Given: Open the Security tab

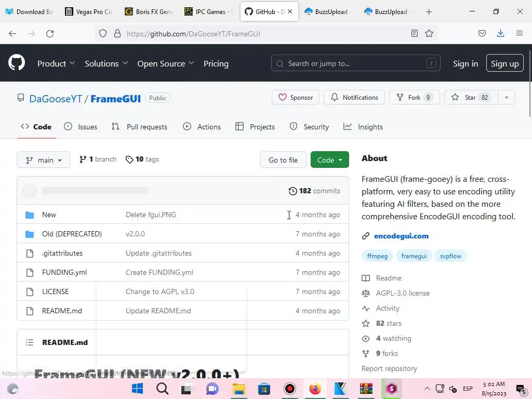Looking at the screenshot, I should pos(310,127).
